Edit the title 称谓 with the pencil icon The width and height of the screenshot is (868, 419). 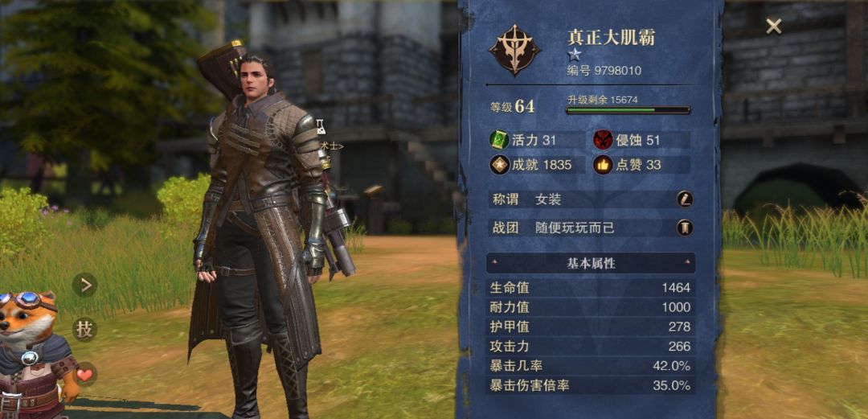(x=685, y=199)
